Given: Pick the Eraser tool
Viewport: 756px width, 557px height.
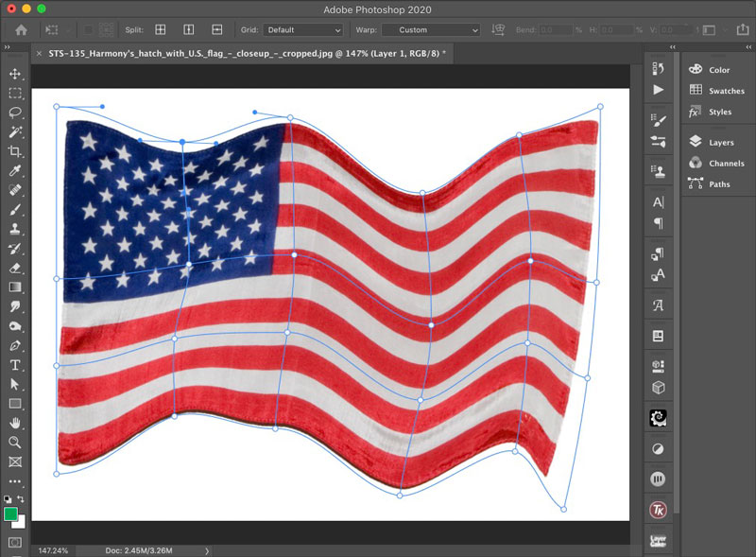Looking at the screenshot, I should pos(15,268).
